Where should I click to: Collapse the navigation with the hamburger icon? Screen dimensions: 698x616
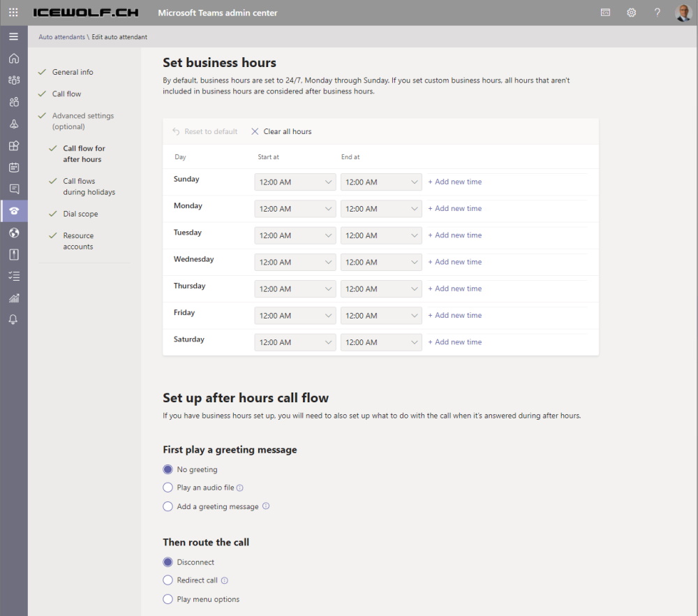click(14, 36)
